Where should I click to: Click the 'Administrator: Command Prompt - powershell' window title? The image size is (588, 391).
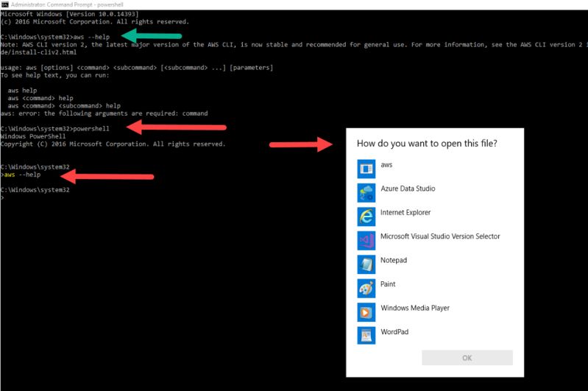(67, 4)
